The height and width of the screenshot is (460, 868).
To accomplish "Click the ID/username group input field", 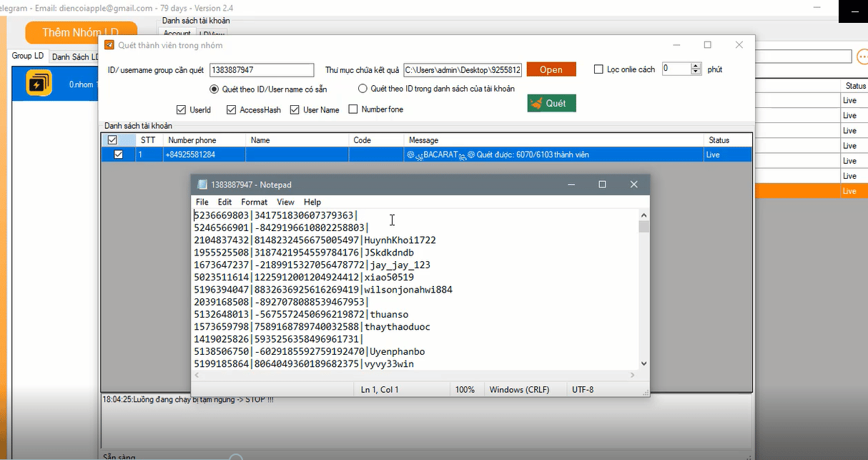I will pos(262,69).
